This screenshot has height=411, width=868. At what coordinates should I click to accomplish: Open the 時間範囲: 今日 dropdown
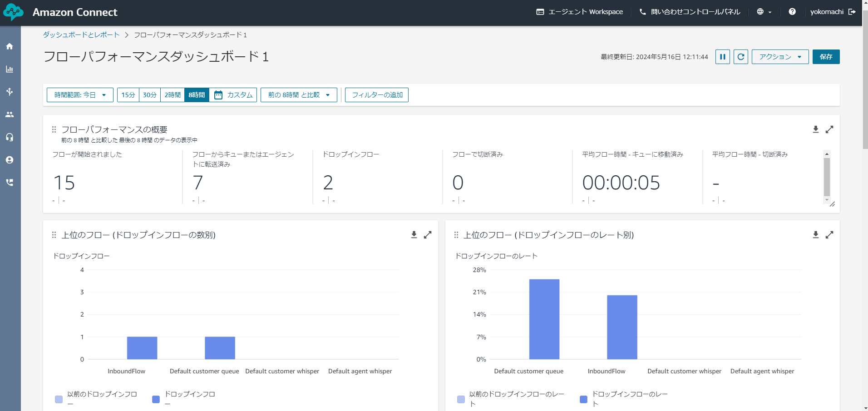[x=80, y=95]
